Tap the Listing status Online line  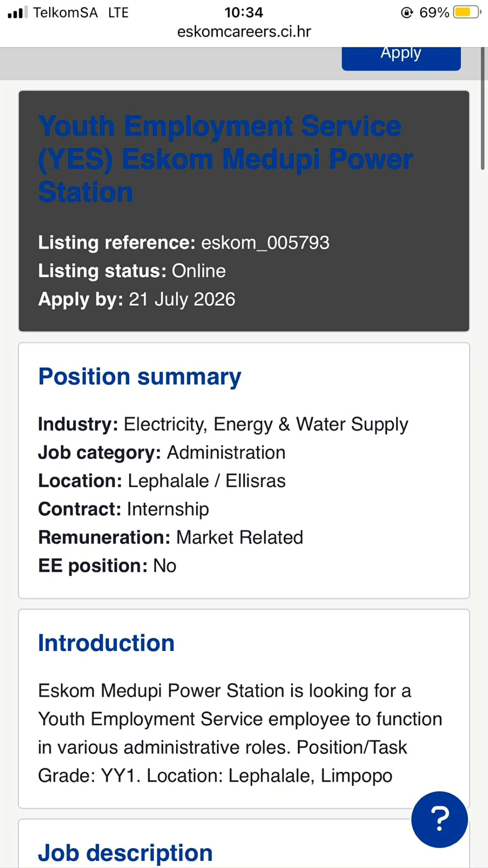pyautogui.click(x=132, y=271)
